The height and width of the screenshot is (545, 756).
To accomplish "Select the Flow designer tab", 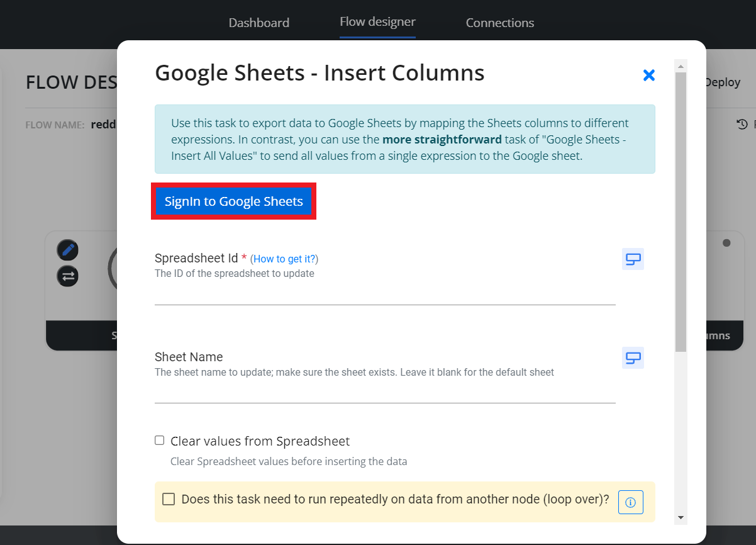I will pos(377,22).
